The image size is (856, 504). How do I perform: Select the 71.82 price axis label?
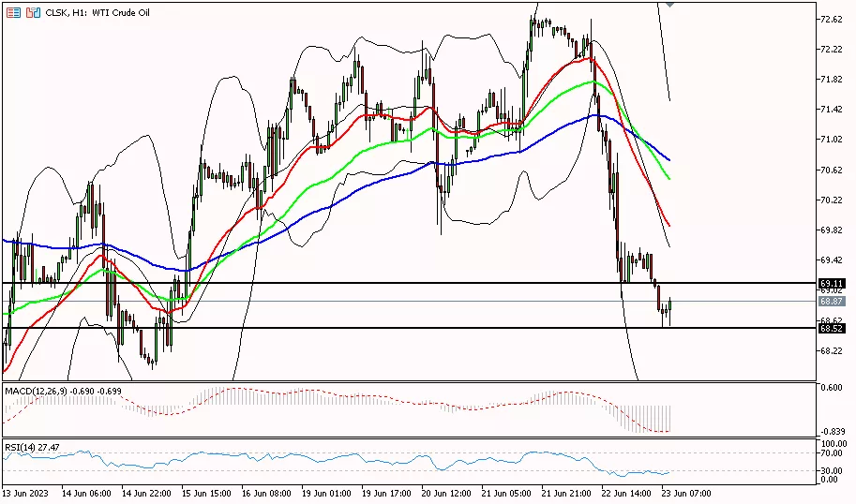click(832, 79)
